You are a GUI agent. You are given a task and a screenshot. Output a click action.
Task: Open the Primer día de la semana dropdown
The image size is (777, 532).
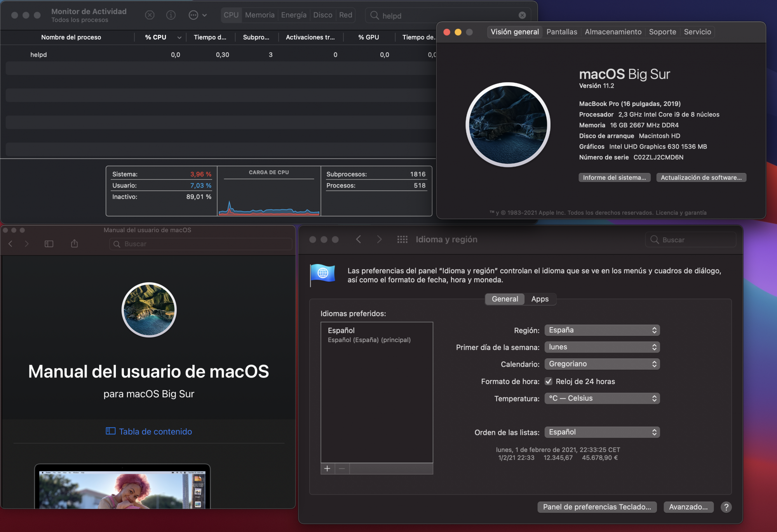point(602,347)
